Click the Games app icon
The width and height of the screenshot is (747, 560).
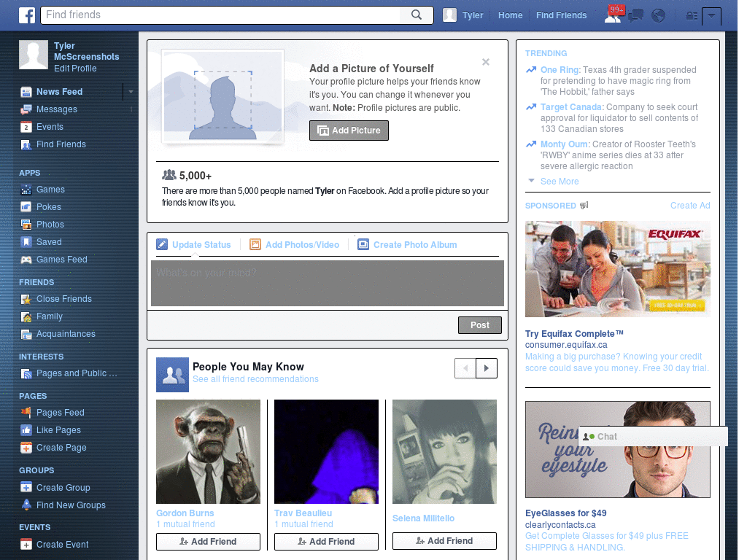tap(26, 190)
